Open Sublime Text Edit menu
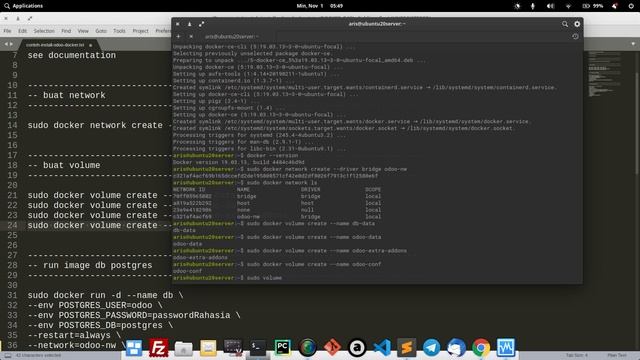The image size is (640, 360). point(22,31)
